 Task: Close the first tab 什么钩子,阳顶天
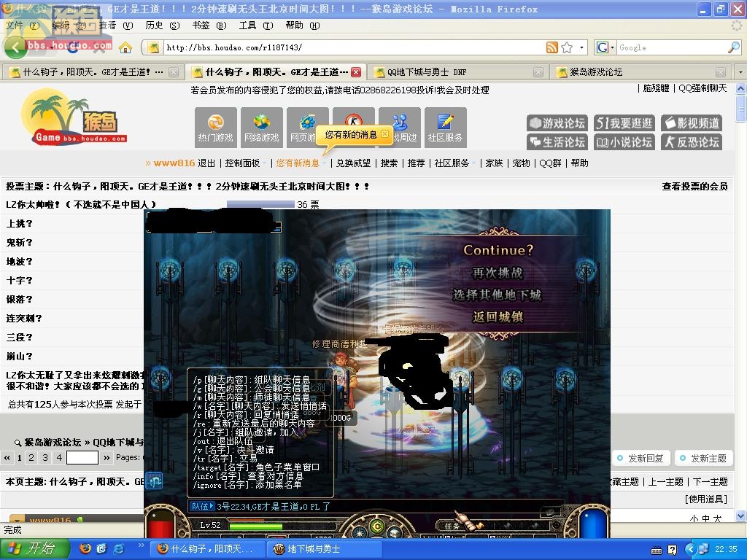174,72
